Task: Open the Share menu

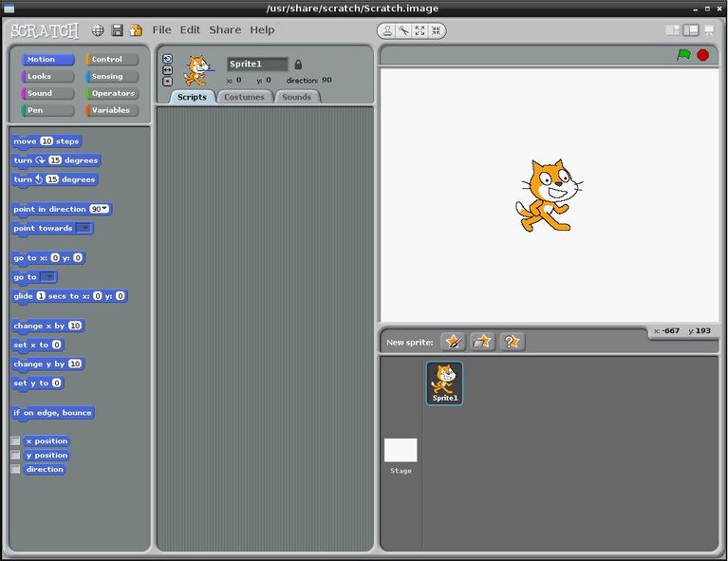Action: [x=225, y=30]
